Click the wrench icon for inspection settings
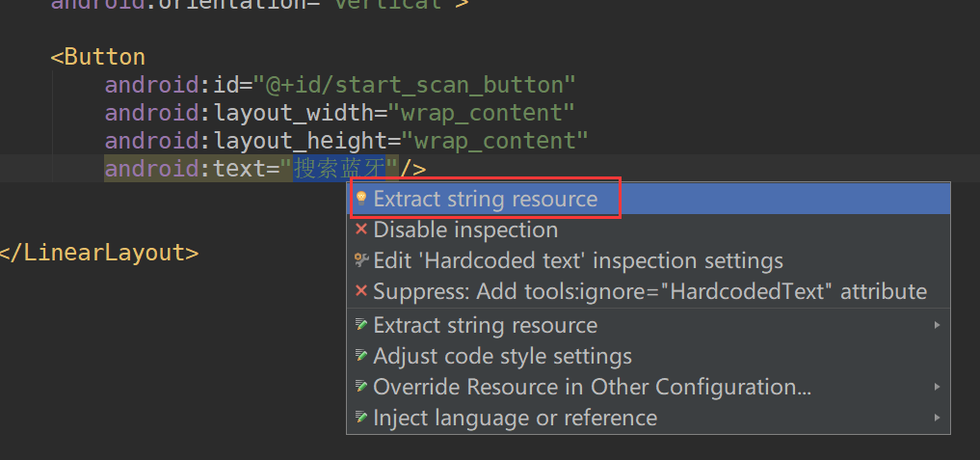 360,259
